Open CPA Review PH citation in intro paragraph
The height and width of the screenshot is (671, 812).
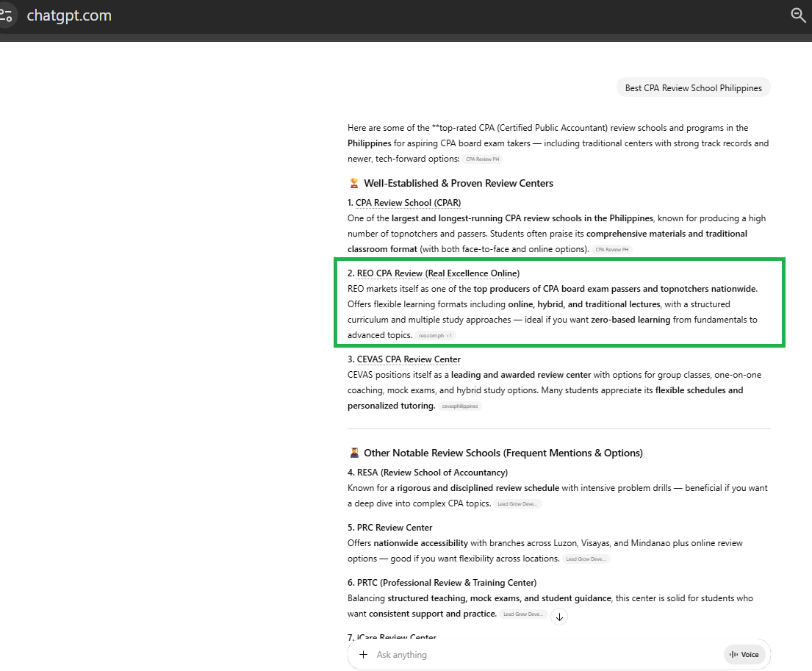point(483,159)
